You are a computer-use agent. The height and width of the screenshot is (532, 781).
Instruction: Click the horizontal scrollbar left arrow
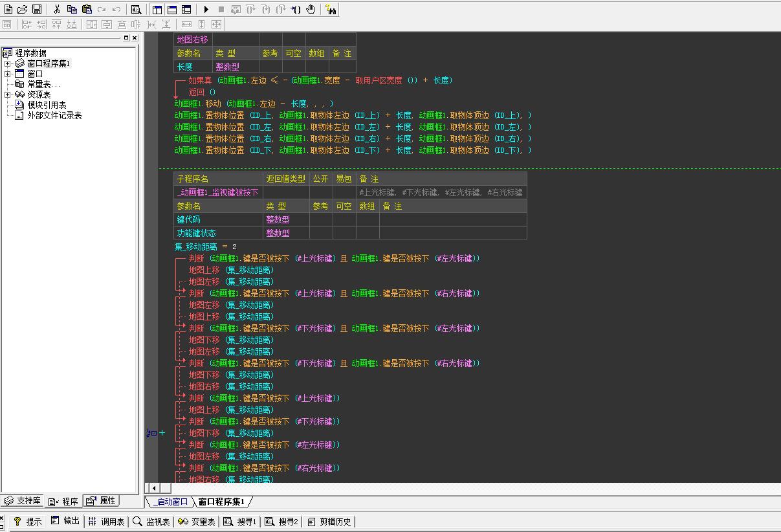153,488
